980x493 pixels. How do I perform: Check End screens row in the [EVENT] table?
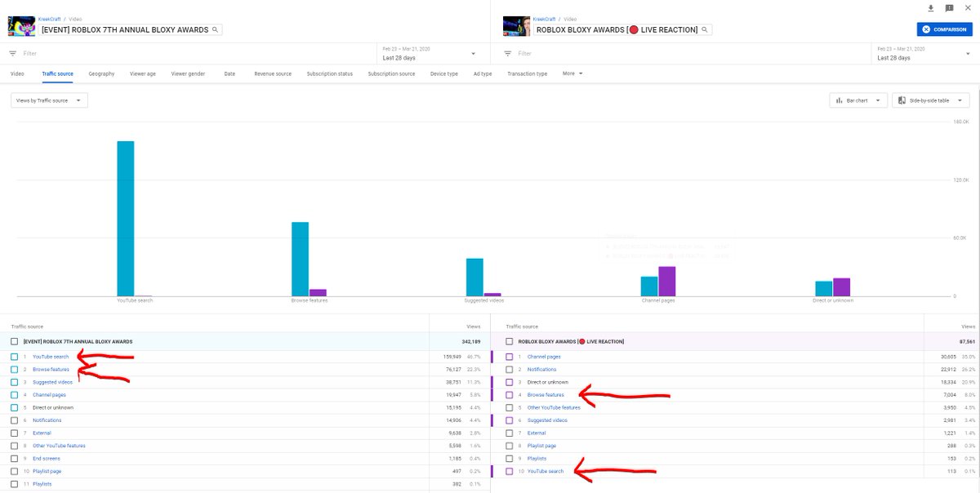tap(14, 459)
